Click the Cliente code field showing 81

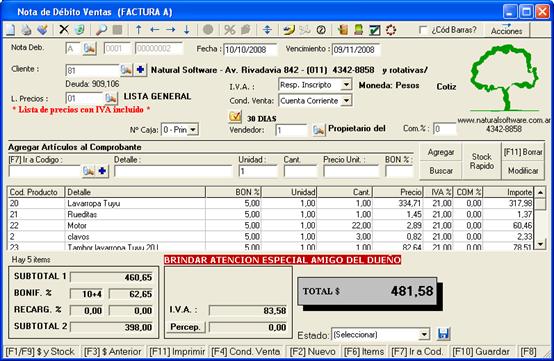92,70
